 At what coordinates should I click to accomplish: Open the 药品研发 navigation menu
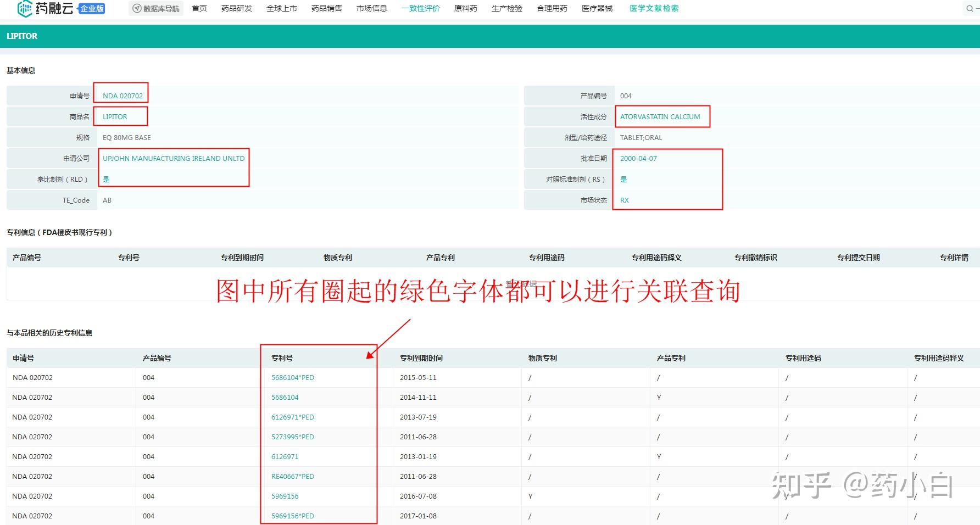pyautogui.click(x=236, y=8)
